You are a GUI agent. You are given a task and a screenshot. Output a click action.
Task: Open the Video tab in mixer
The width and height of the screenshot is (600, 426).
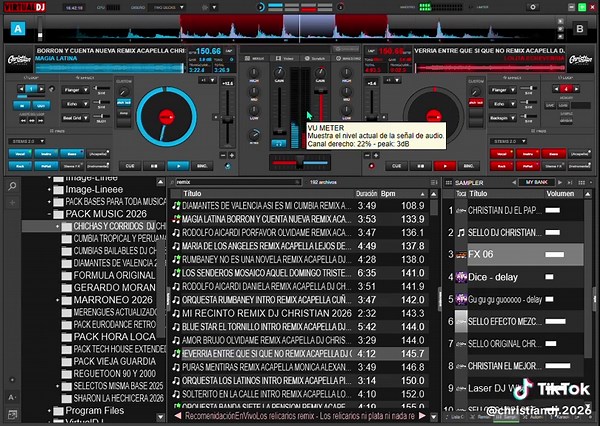pyautogui.click(x=284, y=59)
